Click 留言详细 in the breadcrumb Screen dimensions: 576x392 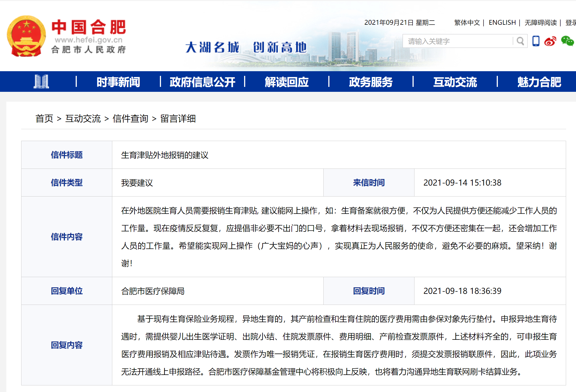coord(178,118)
